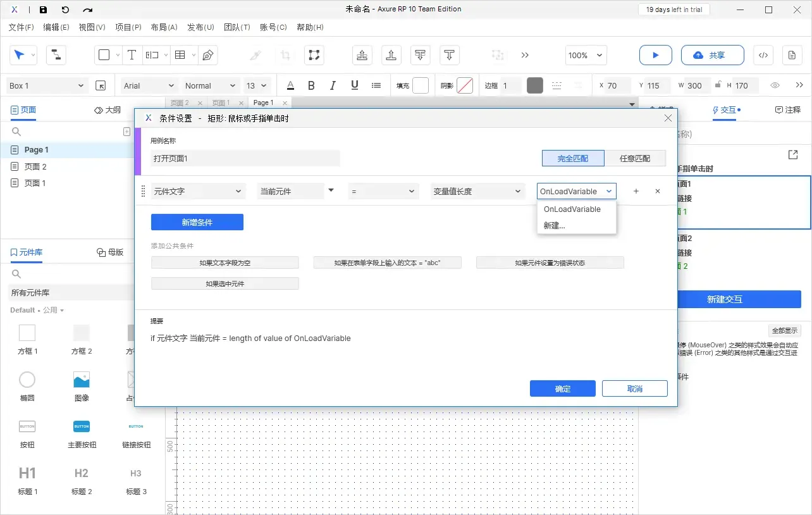The image size is (812, 515).
Task: Select the Text tool in the toolbar
Action: click(x=132, y=55)
